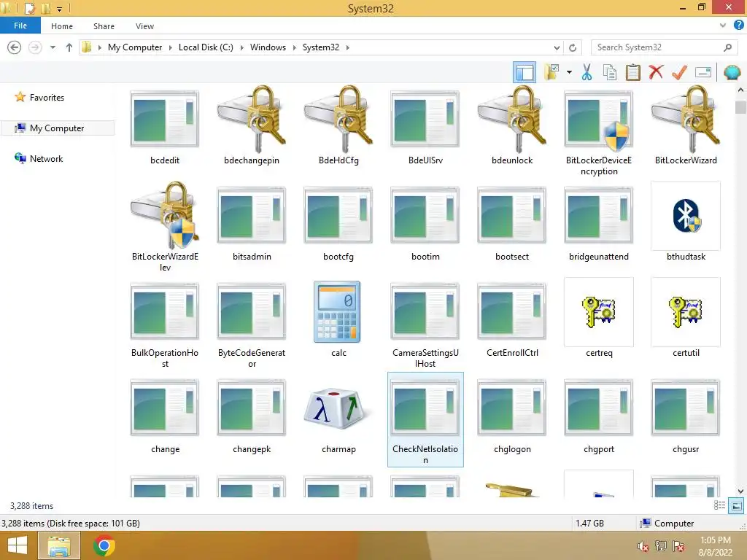Switch to large icons view in status bar

pos(736,505)
